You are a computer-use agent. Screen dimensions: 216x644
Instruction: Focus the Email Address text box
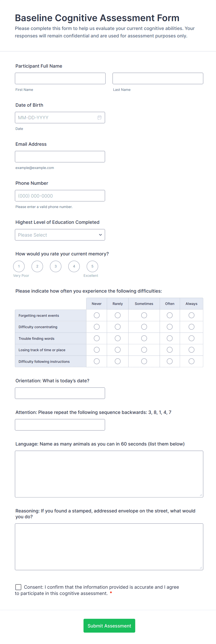pos(60,157)
